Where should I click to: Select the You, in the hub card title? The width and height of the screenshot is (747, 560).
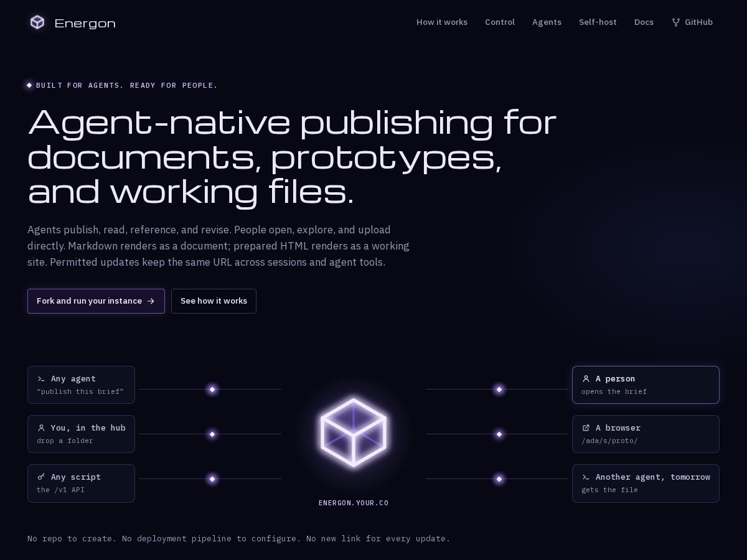tap(88, 428)
